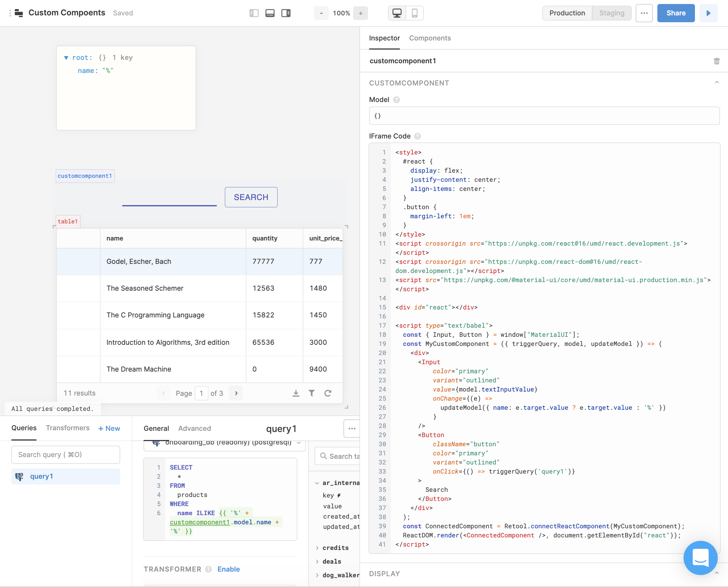Viewport: 728px width, 587px height.
Task: Open the Components tab
Action: click(x=430, y=38)
